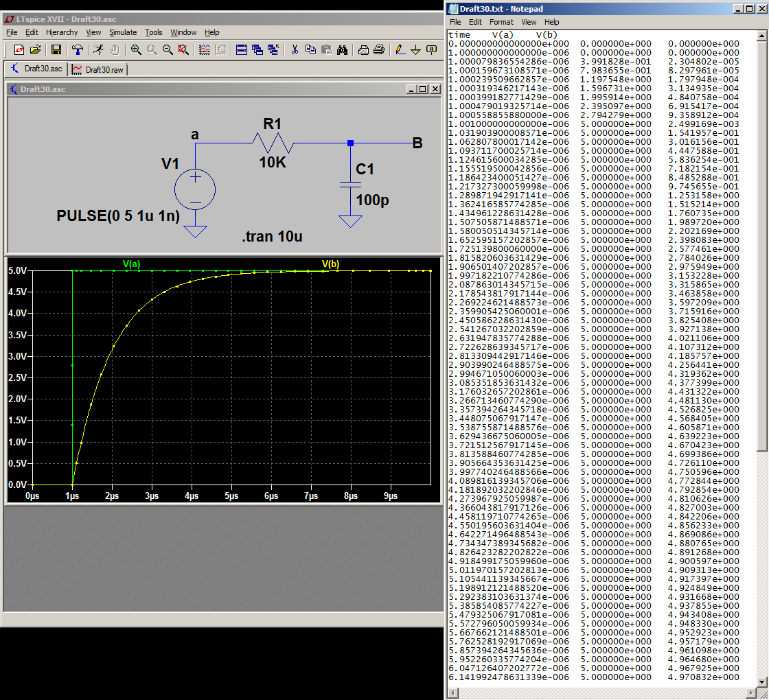Select the zoom-out magnifier tool
This screenshot has height=700, width=769.
click(168, 50)
